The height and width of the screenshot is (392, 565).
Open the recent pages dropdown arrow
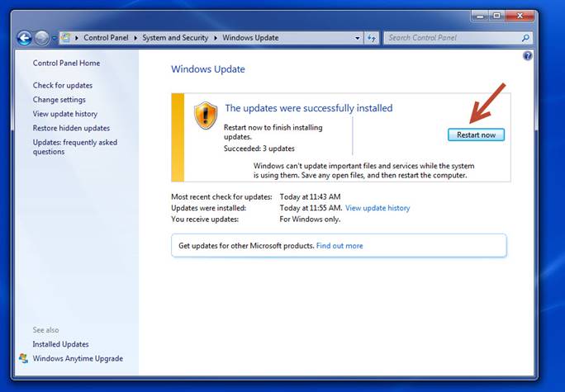[54, 38]
